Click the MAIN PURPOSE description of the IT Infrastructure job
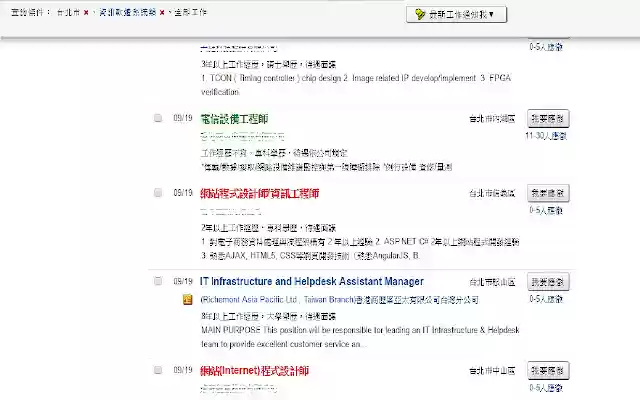 360,337
